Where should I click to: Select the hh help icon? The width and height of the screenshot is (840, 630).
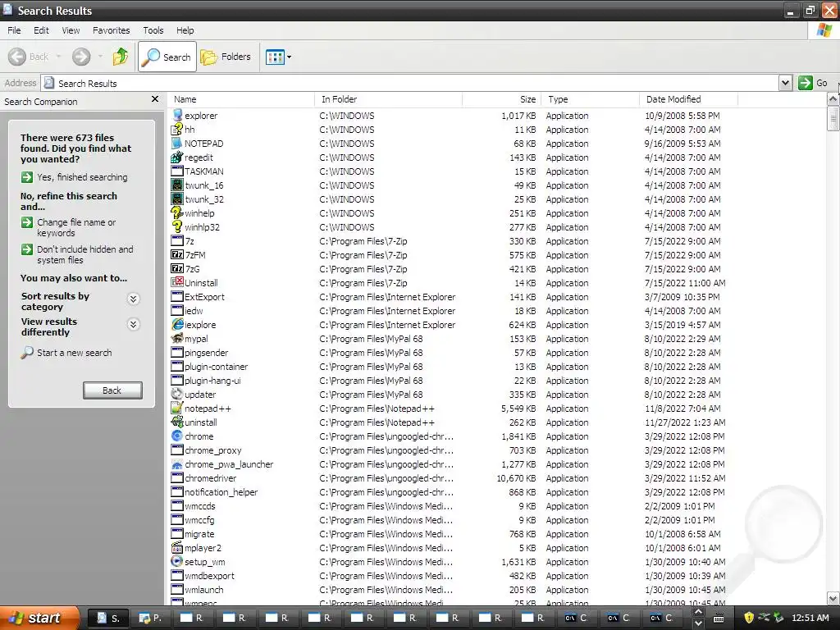click(177, 129)
